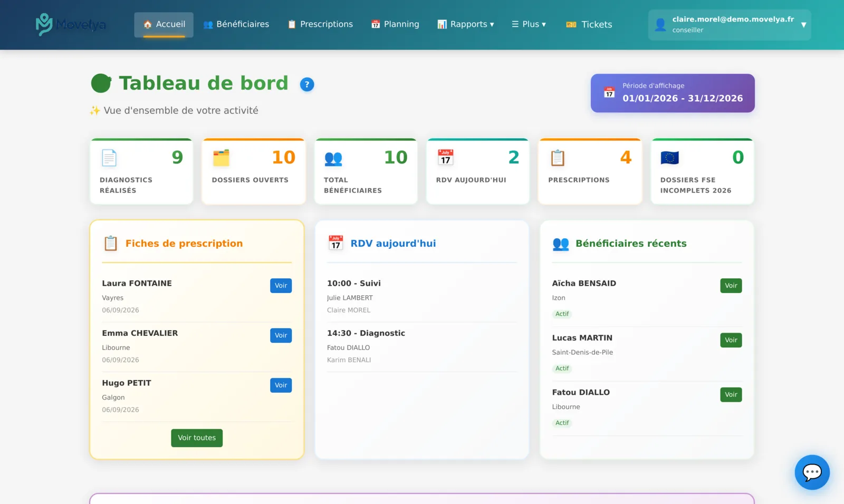View Lucas MARTIN's beneficiary record
This screenshot has width=844, height=504.
click(731, 340)
